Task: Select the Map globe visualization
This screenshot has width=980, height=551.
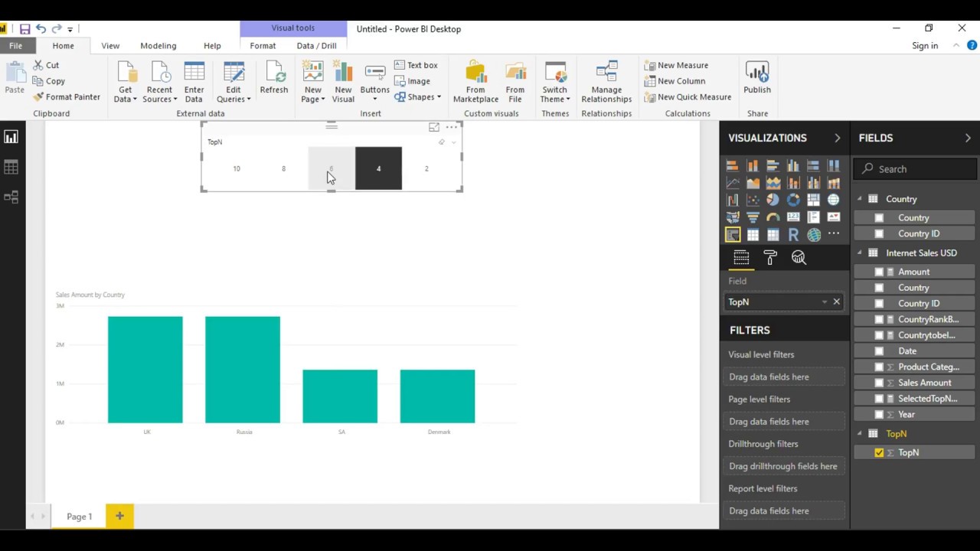Action: click(834, 200)
